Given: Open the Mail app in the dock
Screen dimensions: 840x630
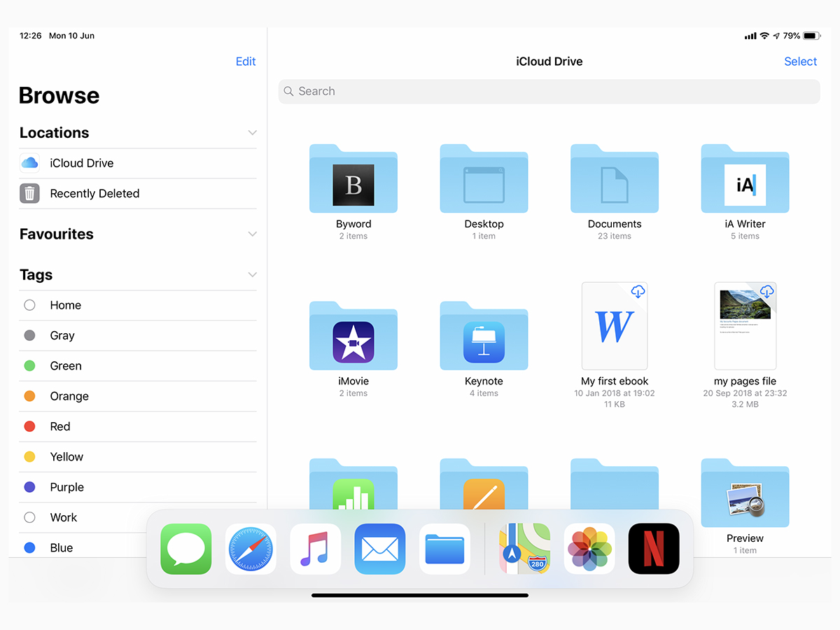Looking at the screenshot, I should point(379,549).
